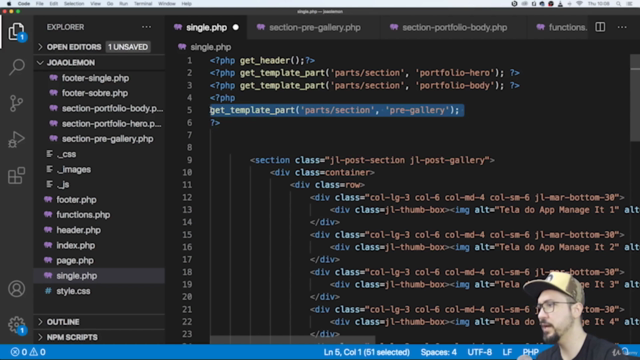Open the Accounts icon in activity bar
Screen dimensions: 640x360
16,289
